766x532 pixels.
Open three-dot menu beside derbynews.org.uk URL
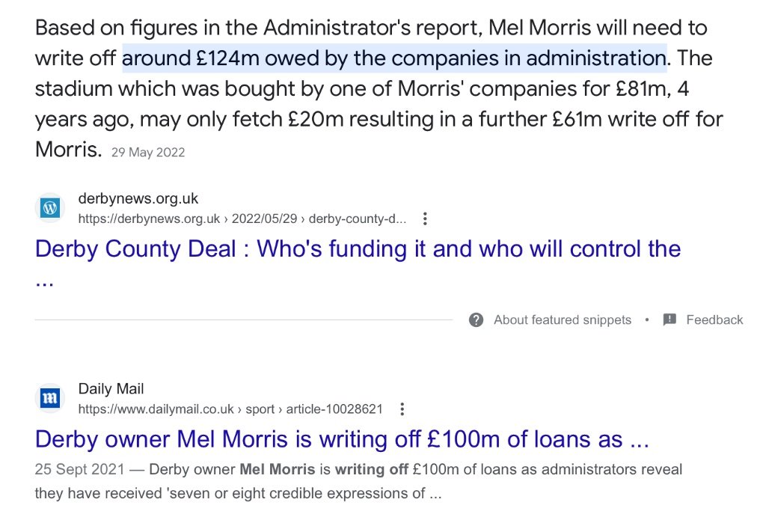tap(425, 219)
